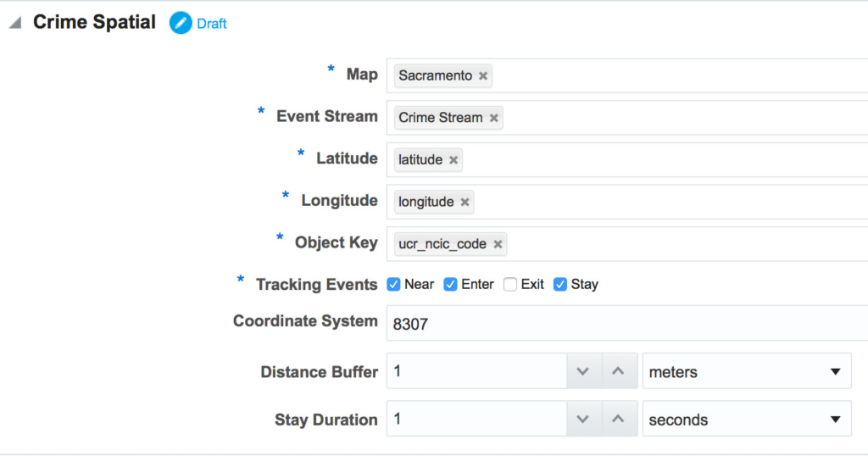Increase the Distance Buffer value
The width and height of the screenshot is (868, 456).
619,371
